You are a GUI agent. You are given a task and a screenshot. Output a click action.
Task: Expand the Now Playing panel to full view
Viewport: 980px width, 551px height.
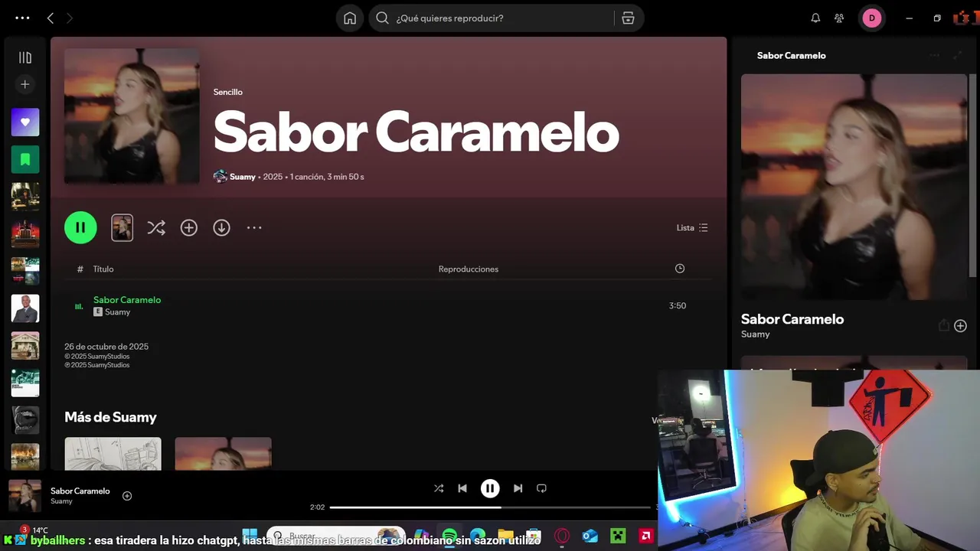coord(957,56)
